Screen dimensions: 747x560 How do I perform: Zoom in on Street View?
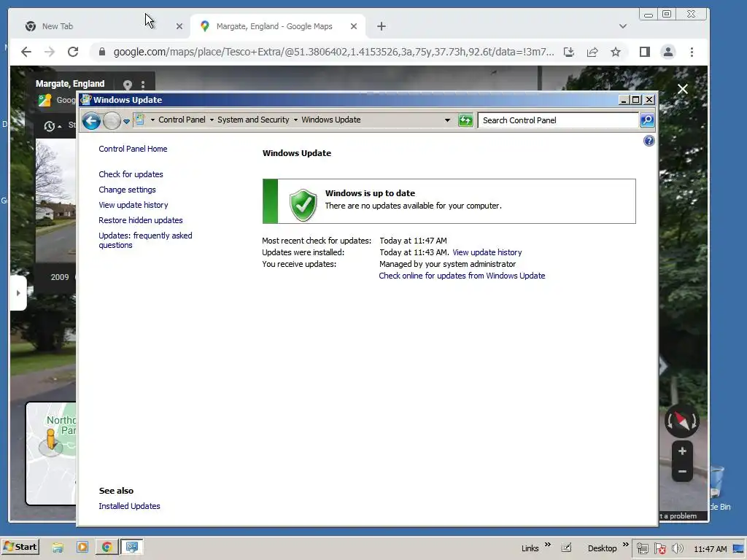(x=682, y=451)
